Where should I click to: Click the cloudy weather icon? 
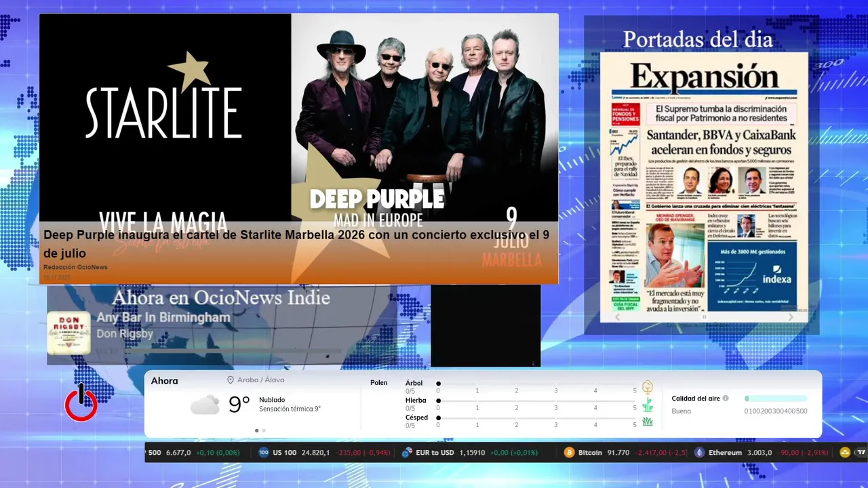pos(205,405)
